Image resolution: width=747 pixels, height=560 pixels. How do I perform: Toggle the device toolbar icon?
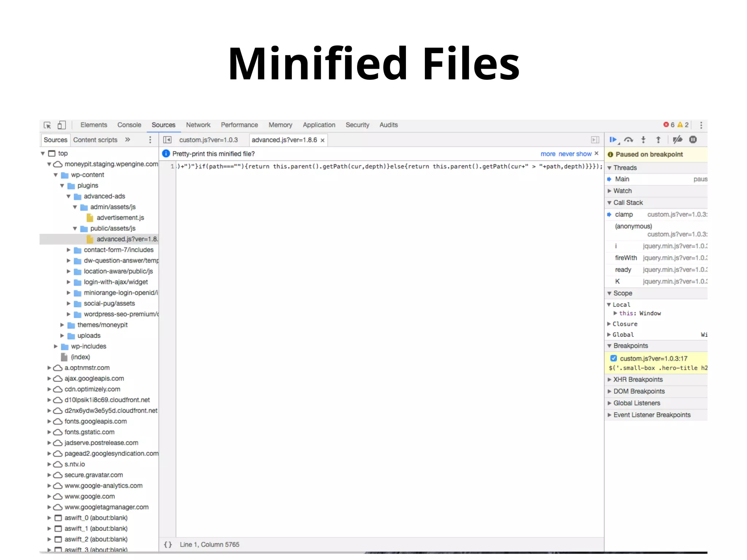coord(62,125)
